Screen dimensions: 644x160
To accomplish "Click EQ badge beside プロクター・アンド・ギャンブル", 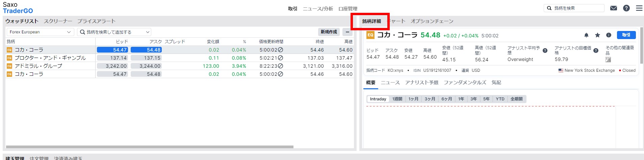I will (x=9, y=58).
